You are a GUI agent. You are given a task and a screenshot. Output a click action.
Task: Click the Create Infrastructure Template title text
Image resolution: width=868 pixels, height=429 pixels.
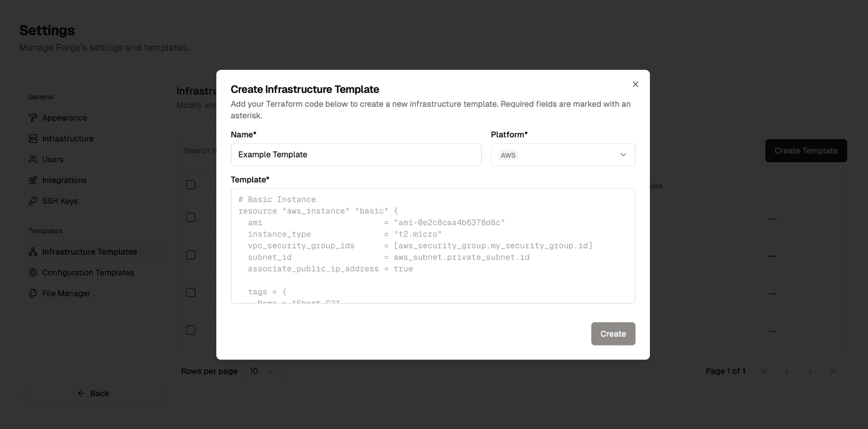click(305, 89)
